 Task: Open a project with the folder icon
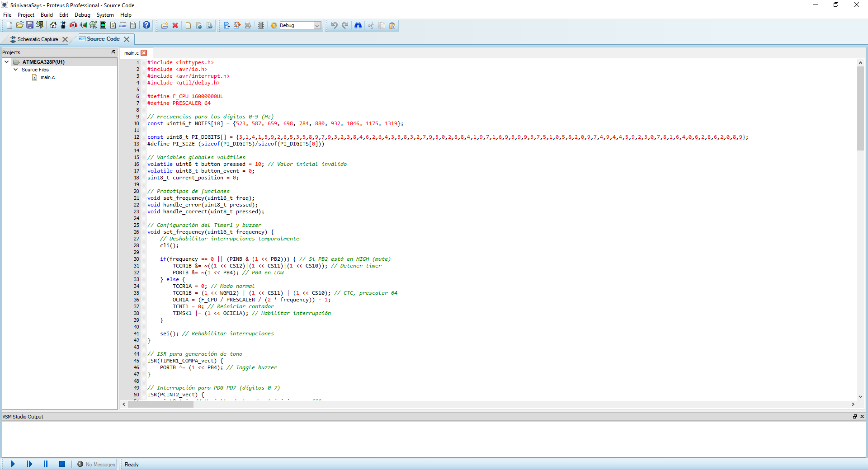coord(19,25)
